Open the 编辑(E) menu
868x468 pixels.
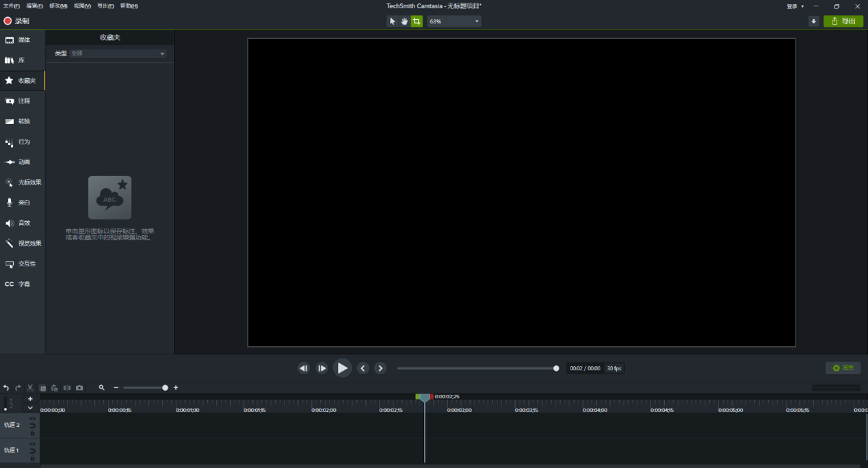[35, 6]
